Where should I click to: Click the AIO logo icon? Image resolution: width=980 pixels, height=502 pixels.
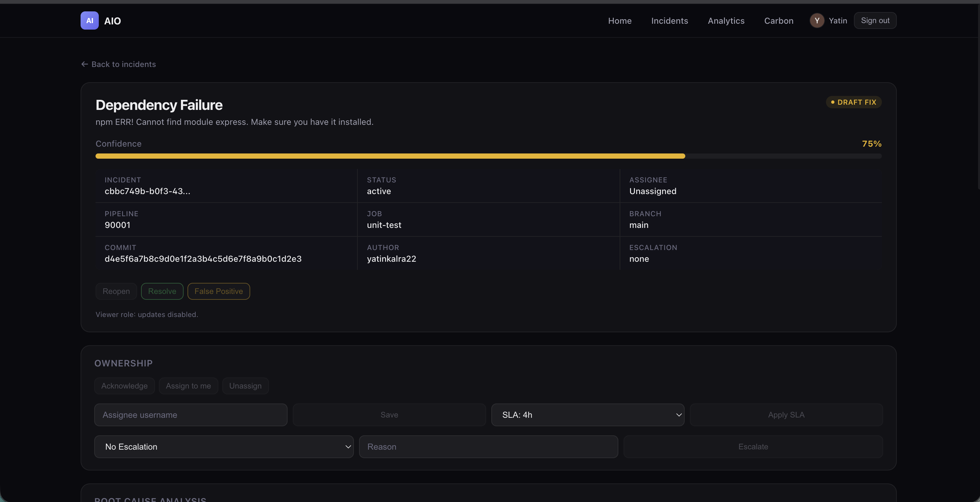[89, 20]
